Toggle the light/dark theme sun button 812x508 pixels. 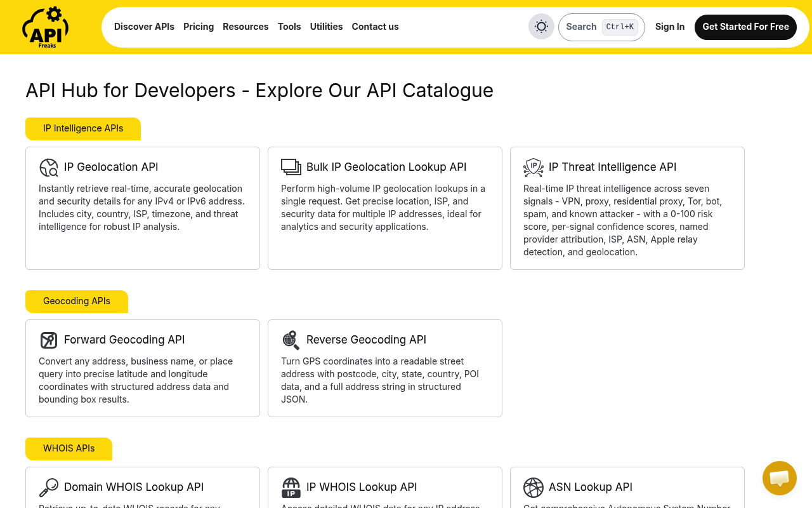(541, 27)
